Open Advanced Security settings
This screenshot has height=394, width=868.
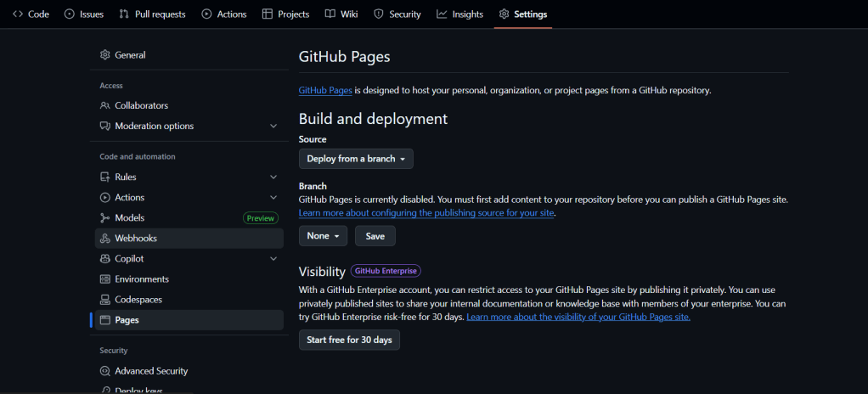(189, 371)
